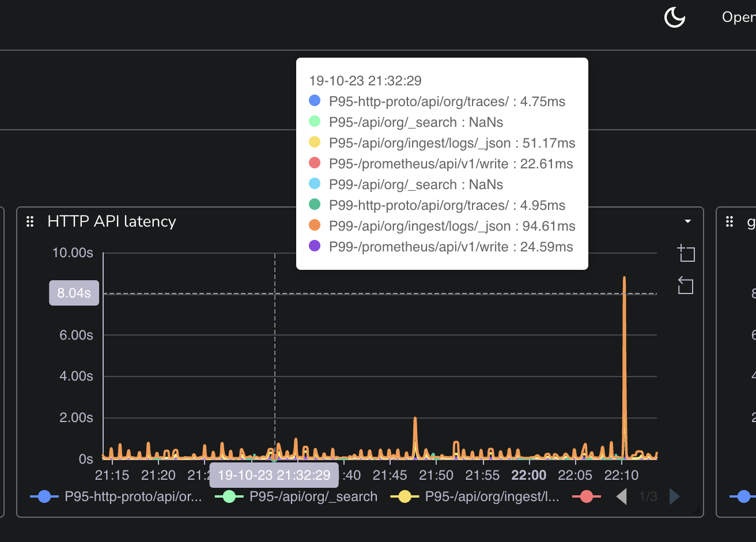Screen dimensions: 756x542
Task: Click the grip handle of HTTP API latency panel
Action: pos(30,221)
